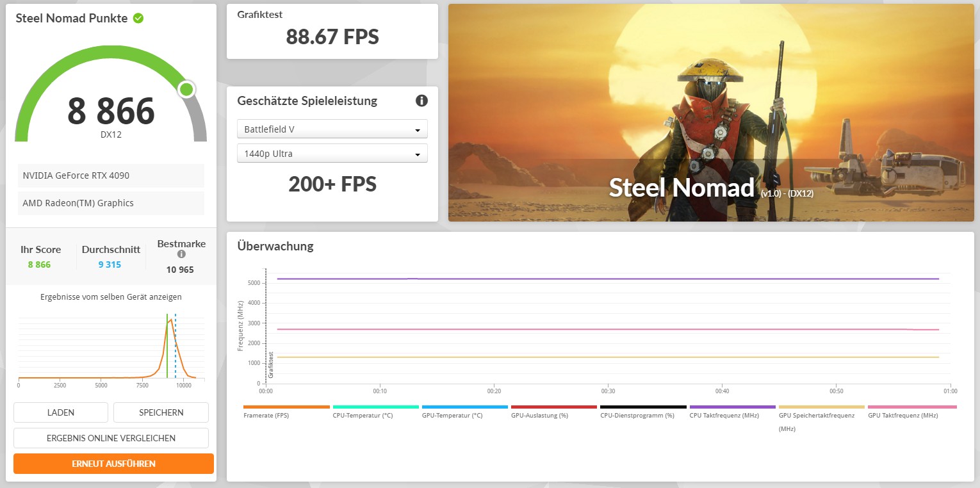Click the Grafiktest marker in monitoring chart

[x=271, y=364]
